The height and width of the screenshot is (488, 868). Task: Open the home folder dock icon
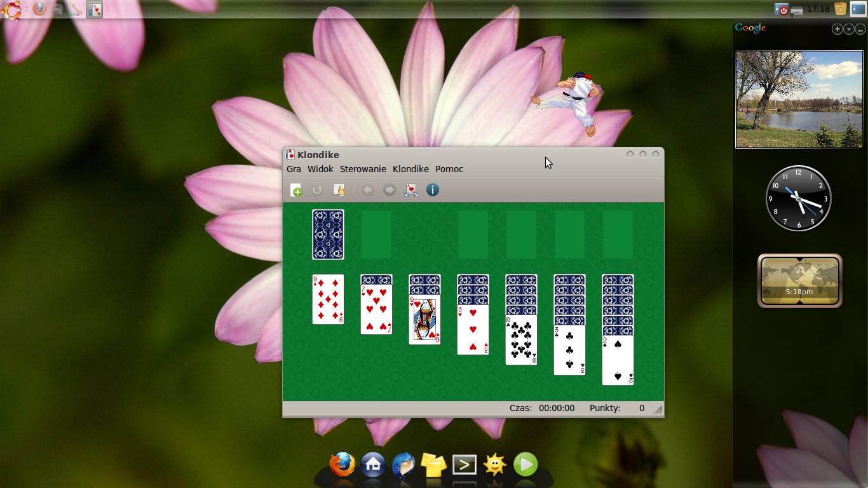[x=373, y=465]
